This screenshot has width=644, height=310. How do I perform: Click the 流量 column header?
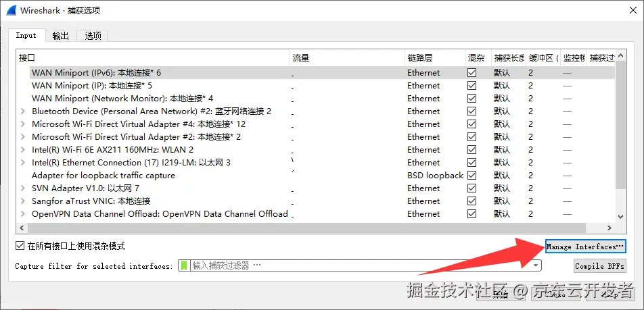click(347, 58)
